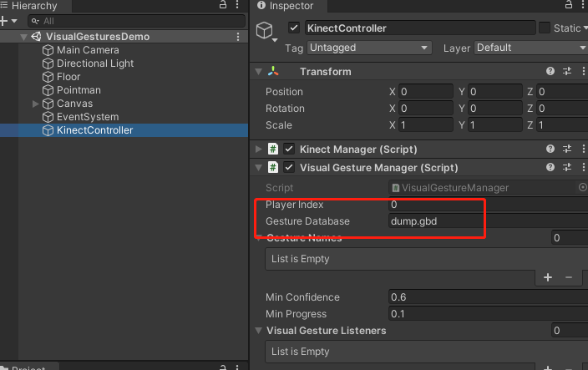Open Transform component help icon
Image resolution: width=588 pixels, height=370 pixels.
[550, 72]
